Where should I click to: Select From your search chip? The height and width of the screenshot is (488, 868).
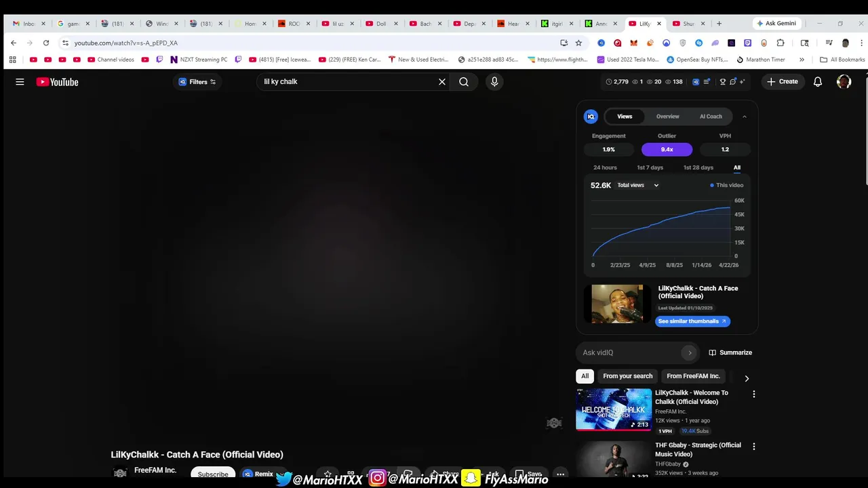(x=627, y=376)
